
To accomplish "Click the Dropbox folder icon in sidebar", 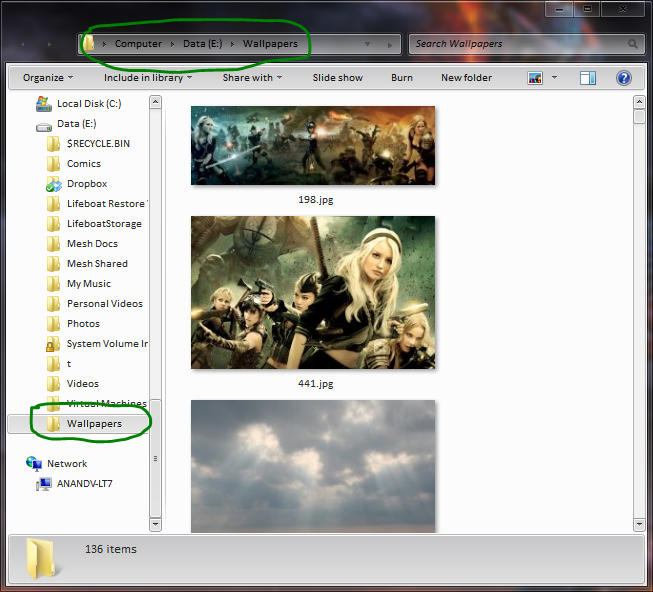I will coord(54,184).
